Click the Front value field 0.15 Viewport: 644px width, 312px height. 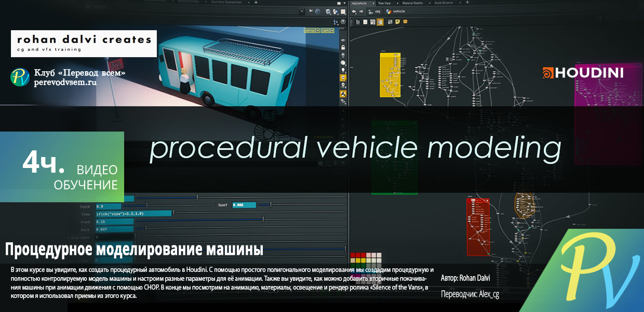115,222
